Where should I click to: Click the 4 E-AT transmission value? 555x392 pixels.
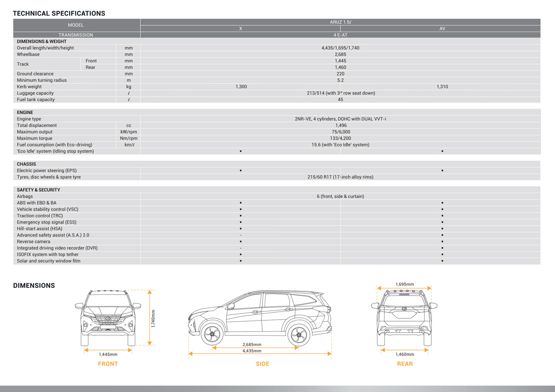click(x=340, y=35)
